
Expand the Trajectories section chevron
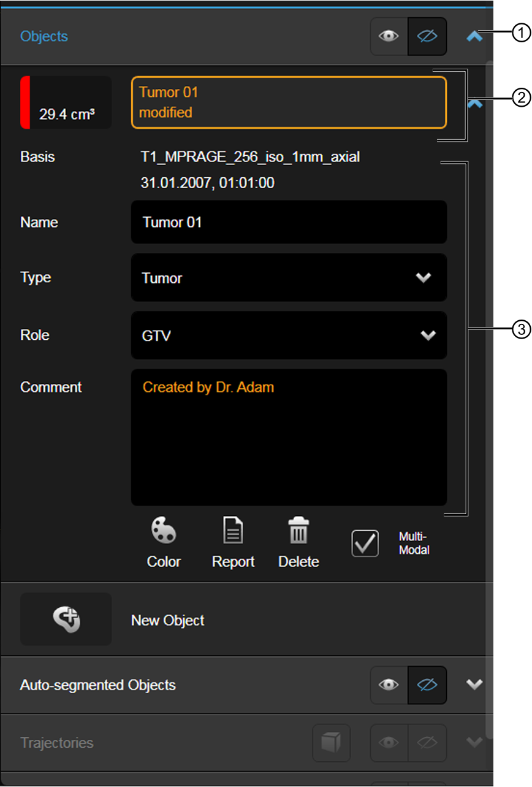pos(475,743)
